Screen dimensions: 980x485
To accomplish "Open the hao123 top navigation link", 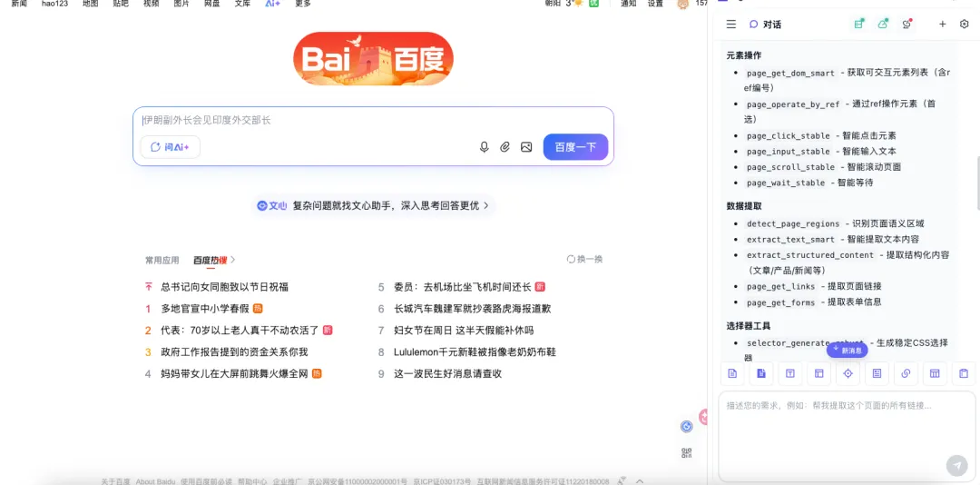I will coord(54,3).
